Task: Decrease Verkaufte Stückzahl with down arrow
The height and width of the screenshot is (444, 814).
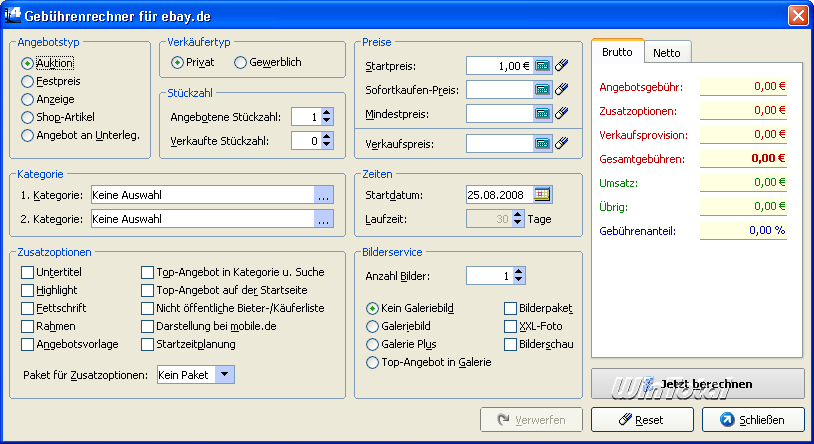Action: 327,145
